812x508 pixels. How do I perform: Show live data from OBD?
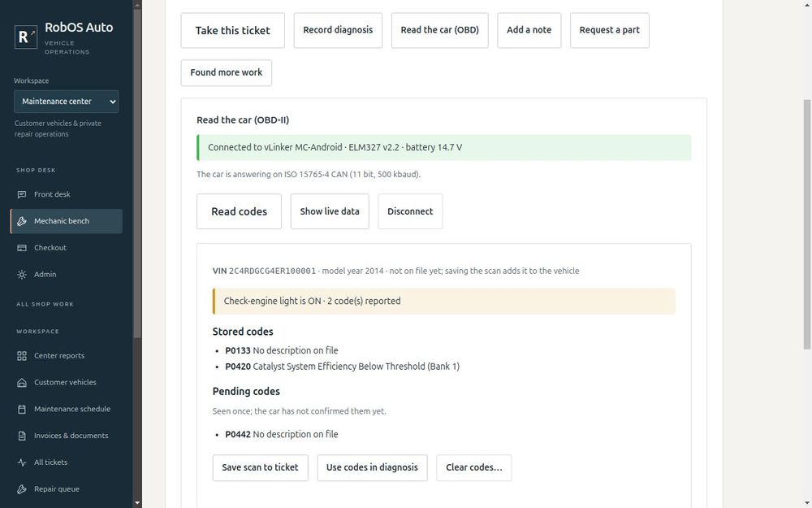pos(330,211)
